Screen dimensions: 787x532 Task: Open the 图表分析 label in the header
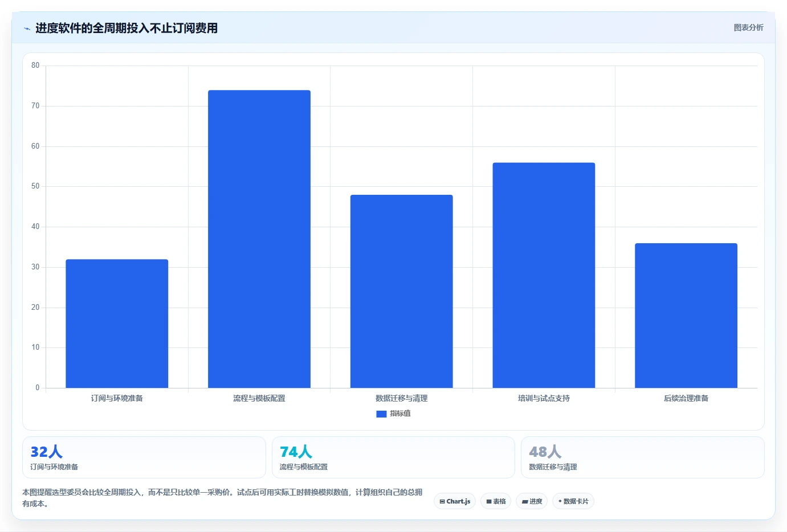[748, 27]
